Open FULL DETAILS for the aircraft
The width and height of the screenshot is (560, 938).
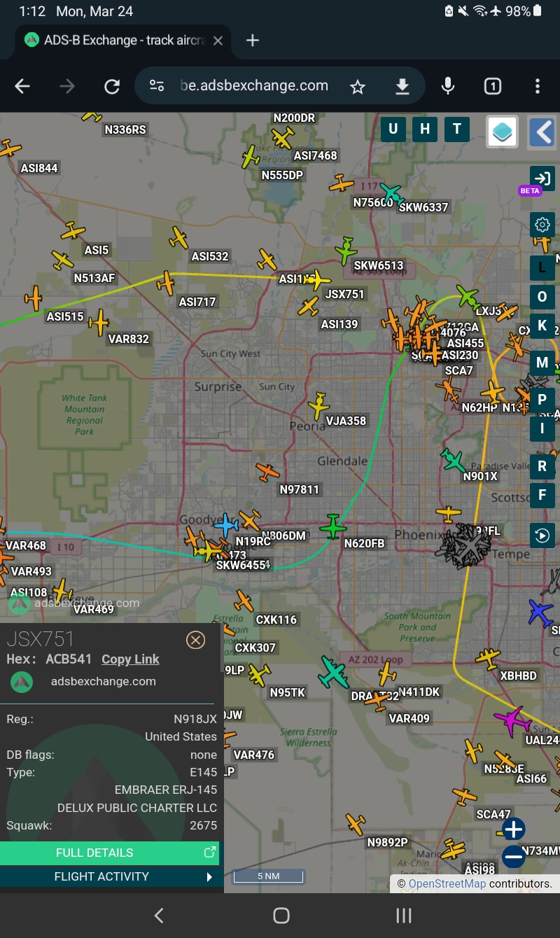(x=109, y=853)
